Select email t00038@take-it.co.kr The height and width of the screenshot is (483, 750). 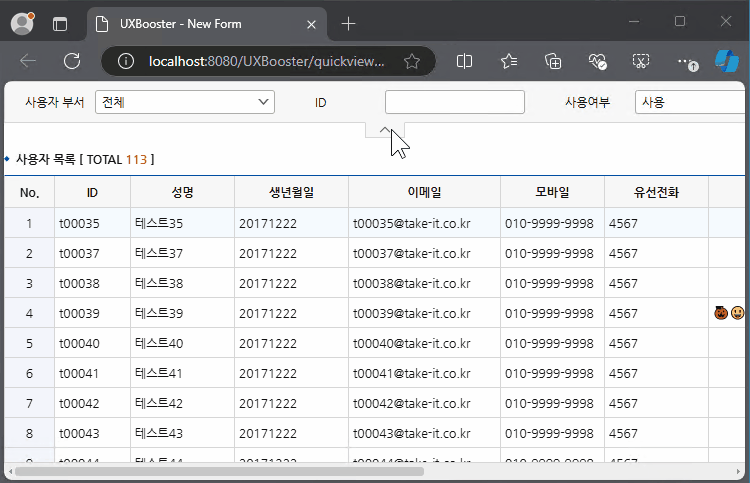(x=424, y=284)
